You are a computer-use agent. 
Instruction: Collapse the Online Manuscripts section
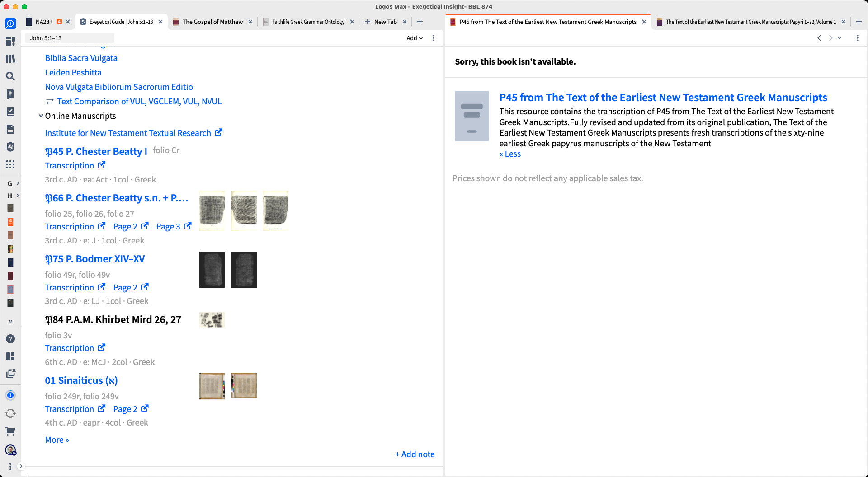[41, 116]
